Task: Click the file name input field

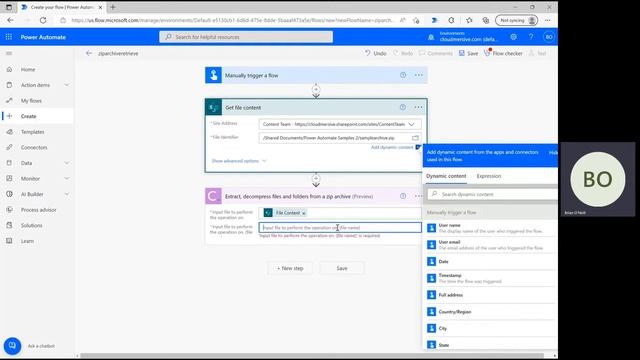Action: pos(340,227)
